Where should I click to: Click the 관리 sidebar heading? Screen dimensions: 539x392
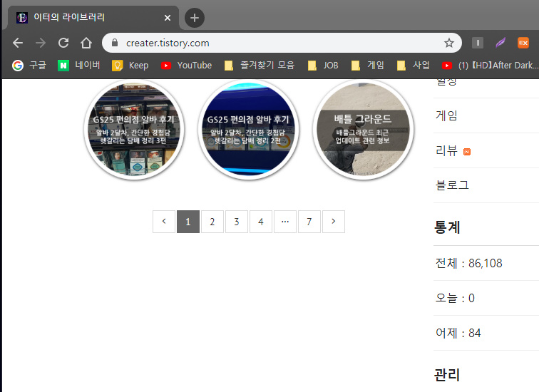[447, 375]
